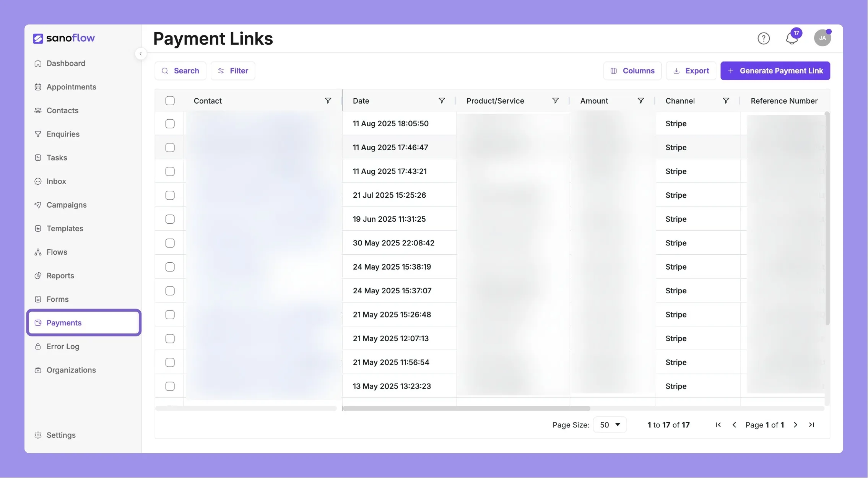
Task: Select all rows with header checkbox
Action: [170, 101]
